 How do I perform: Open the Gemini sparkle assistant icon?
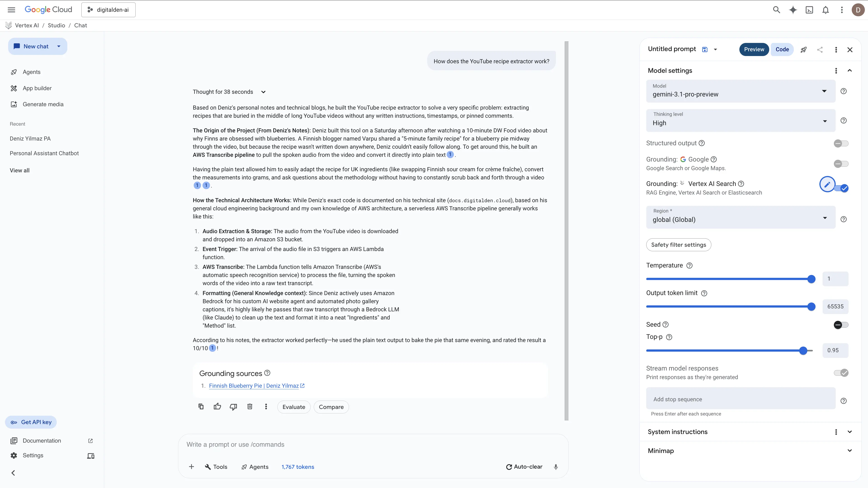(x=793, y=10)
